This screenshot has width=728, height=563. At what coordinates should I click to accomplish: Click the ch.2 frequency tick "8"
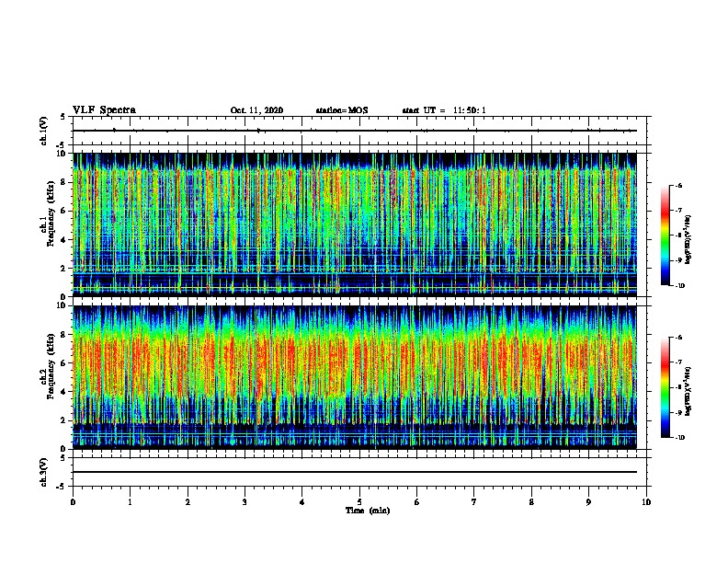[x=64, y=335]
